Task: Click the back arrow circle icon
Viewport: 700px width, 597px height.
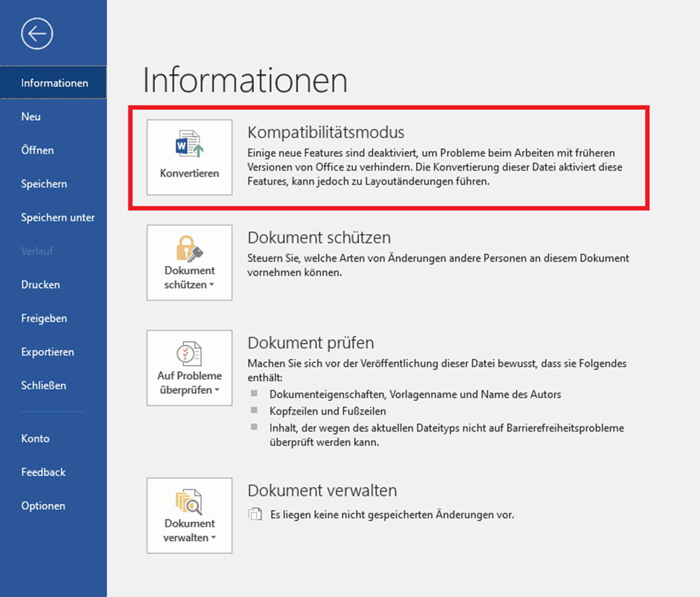Action: pyautogui.click(x=37, y=33)
